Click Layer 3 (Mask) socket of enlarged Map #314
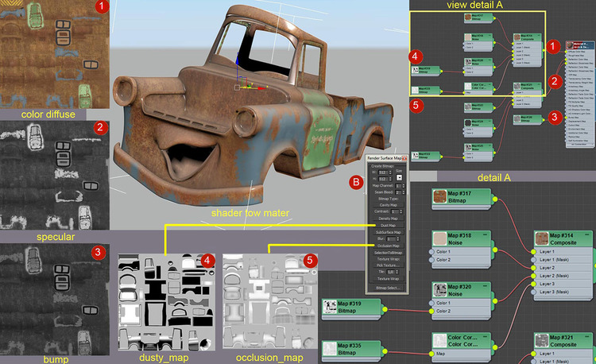The image size is (596, 364). point(533,292)
